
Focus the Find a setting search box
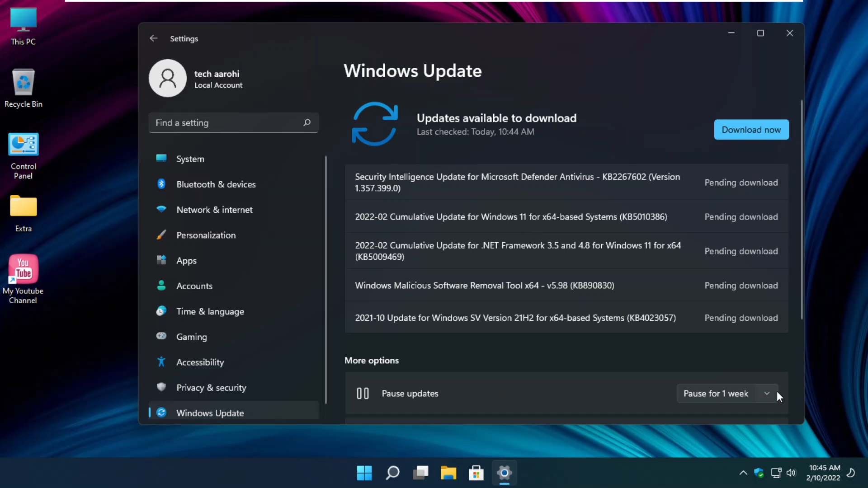coord(233,122)
